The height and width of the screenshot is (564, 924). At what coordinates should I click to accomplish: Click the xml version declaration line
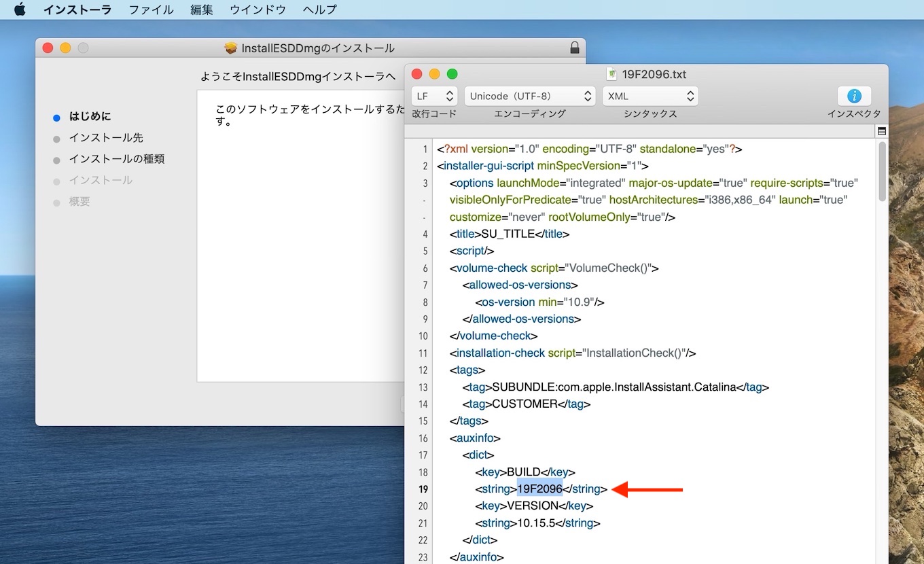tap(589, 149)
